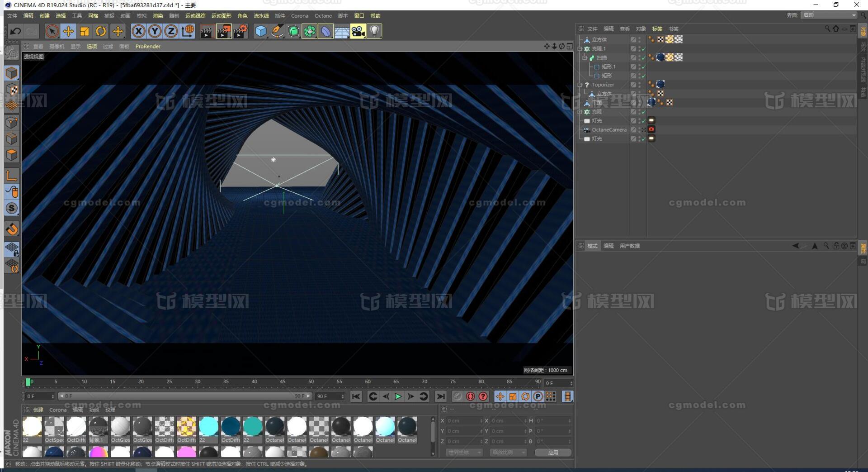Toggle the Snap S icon in sidebar
Image resolution: width=868 pixels, height=472 pixels.
[x=12, y=208]
